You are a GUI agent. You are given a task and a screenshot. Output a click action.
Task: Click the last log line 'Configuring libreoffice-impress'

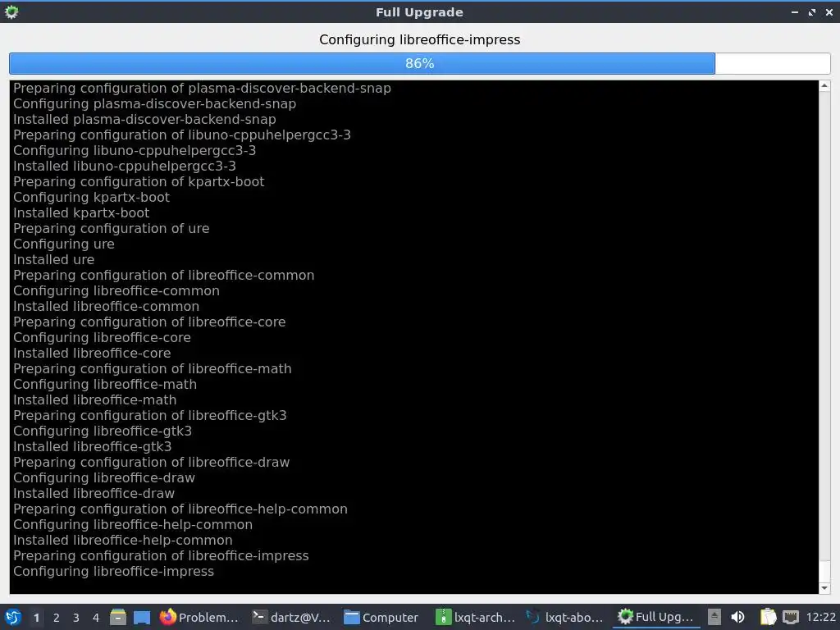113,571
